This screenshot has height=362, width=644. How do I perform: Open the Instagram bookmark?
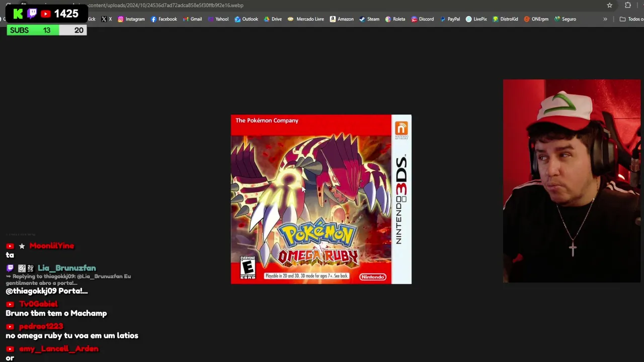(131, 19)
